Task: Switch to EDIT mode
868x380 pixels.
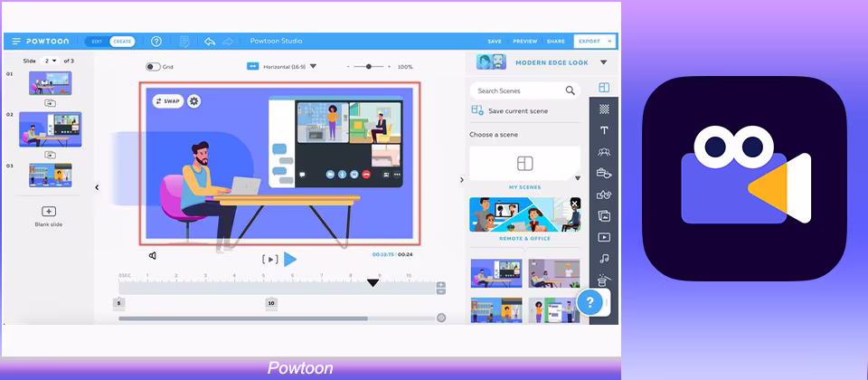Action: pos(97,42)
